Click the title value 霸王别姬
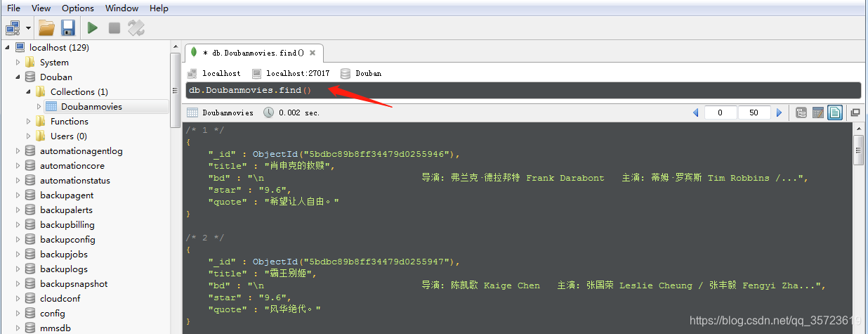This screenshot has width=868, height=334. point(288,274)
